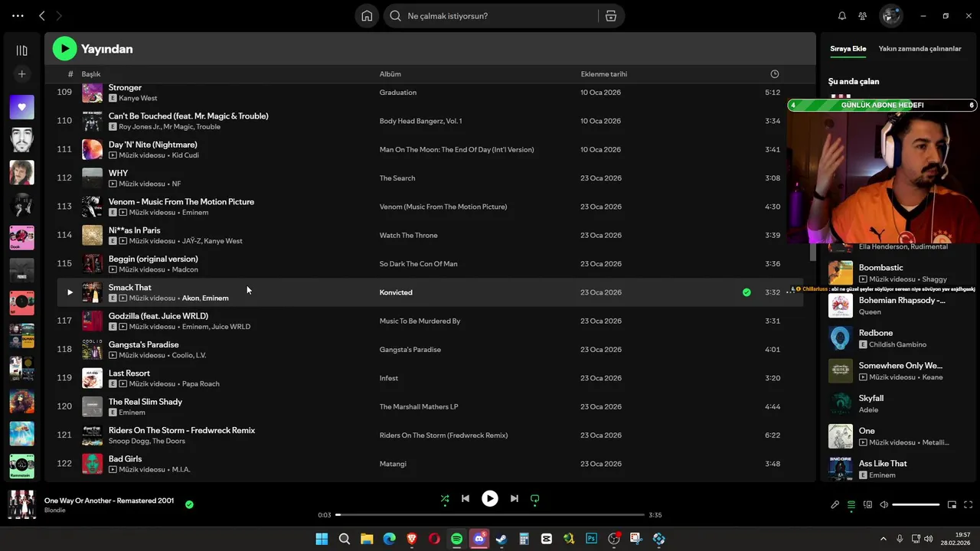The height and width of the screenshot is (551, 980).
Task: Sort by Başlık column
Action: tap(91, 74)
